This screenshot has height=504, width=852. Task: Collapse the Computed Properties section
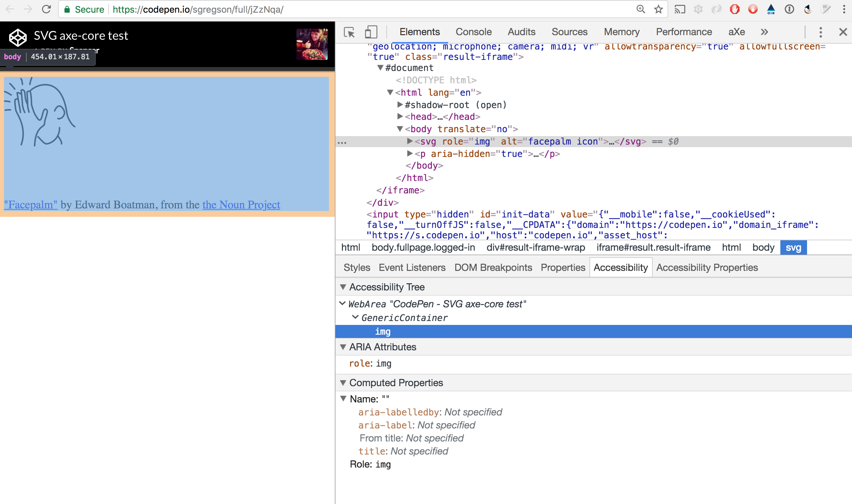(343, 383)
